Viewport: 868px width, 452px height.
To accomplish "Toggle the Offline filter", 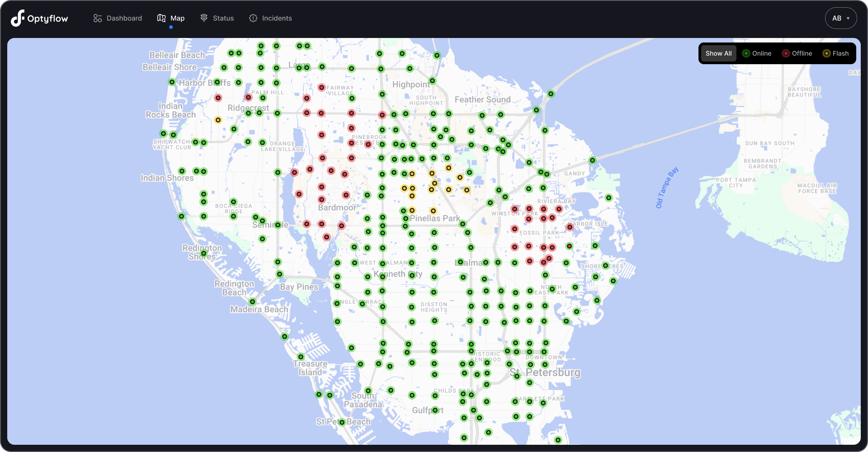I will point(797,53).
